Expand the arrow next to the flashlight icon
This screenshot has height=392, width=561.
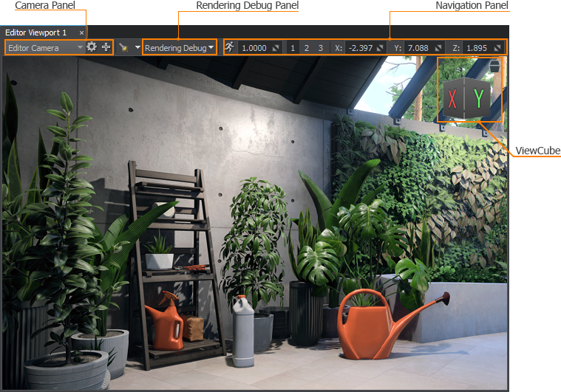[x=137, y=47]
